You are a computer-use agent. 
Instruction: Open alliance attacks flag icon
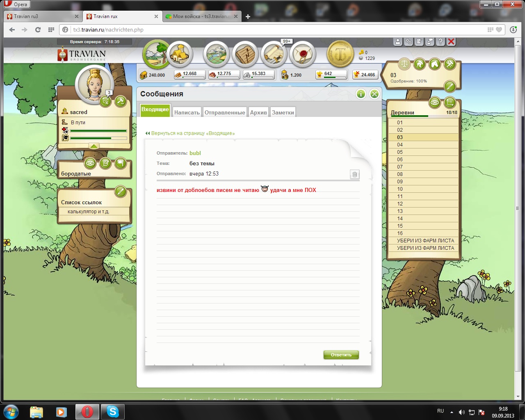coord(120,163)
